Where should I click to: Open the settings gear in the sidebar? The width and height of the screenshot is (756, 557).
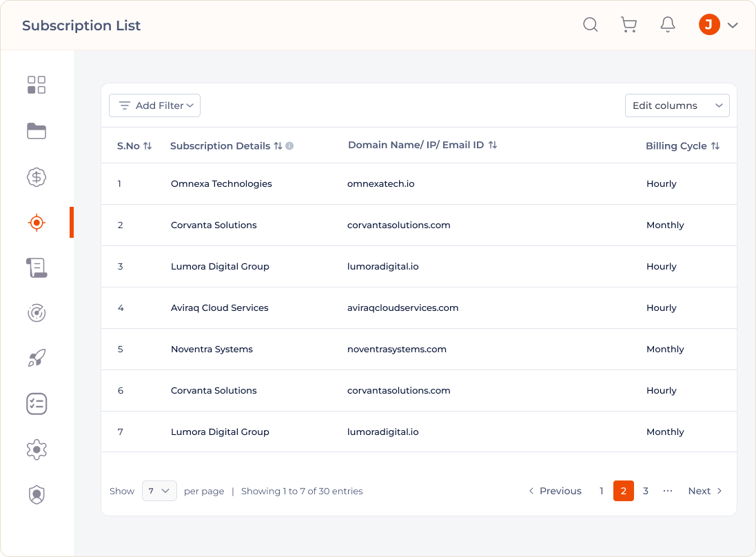(x=37, y=449)
